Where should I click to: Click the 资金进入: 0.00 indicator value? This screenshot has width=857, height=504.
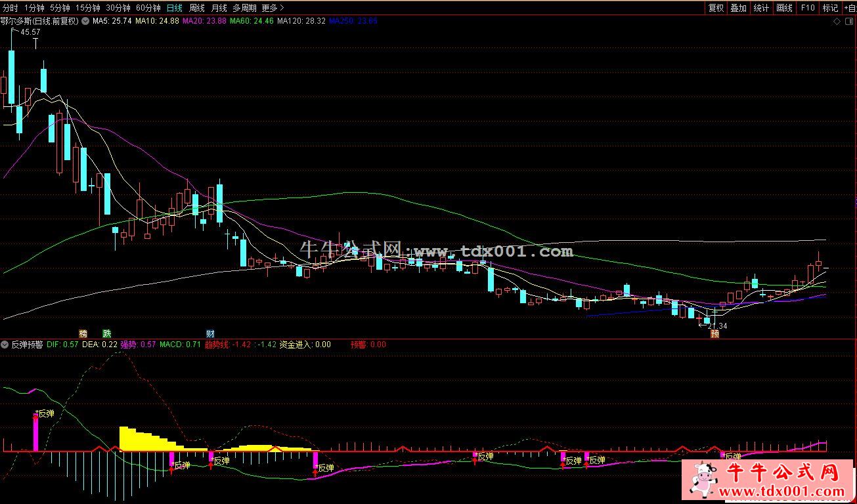coord(305,345)
